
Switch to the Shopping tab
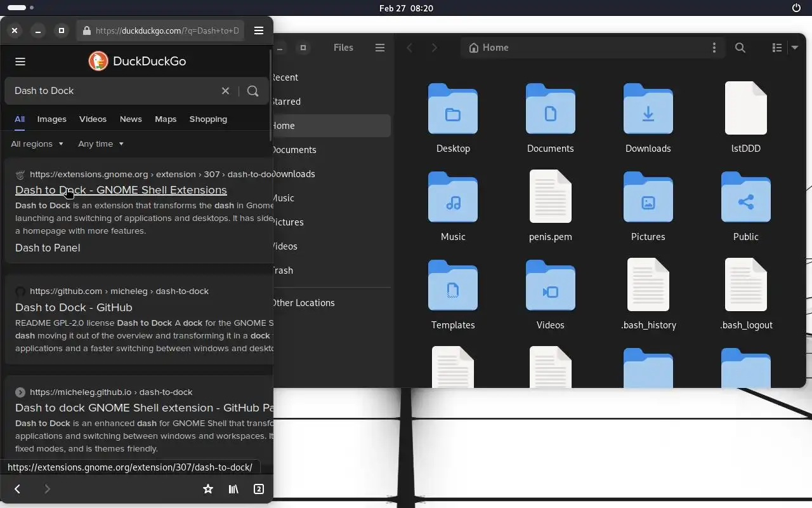(208, 119)
